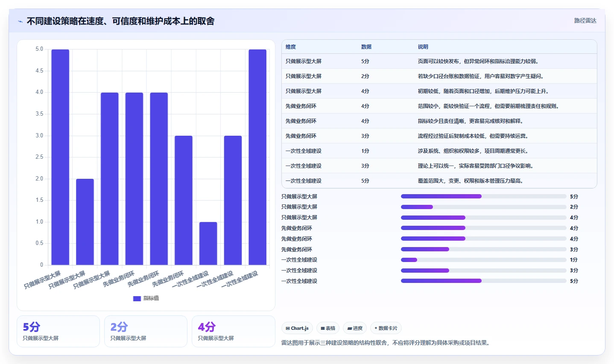Click the 只做展示型大屏 2分 progress bar
Image resolution: width=614 pixels, height=364 pixels.
pyautogui.click(x=484, y=207)
